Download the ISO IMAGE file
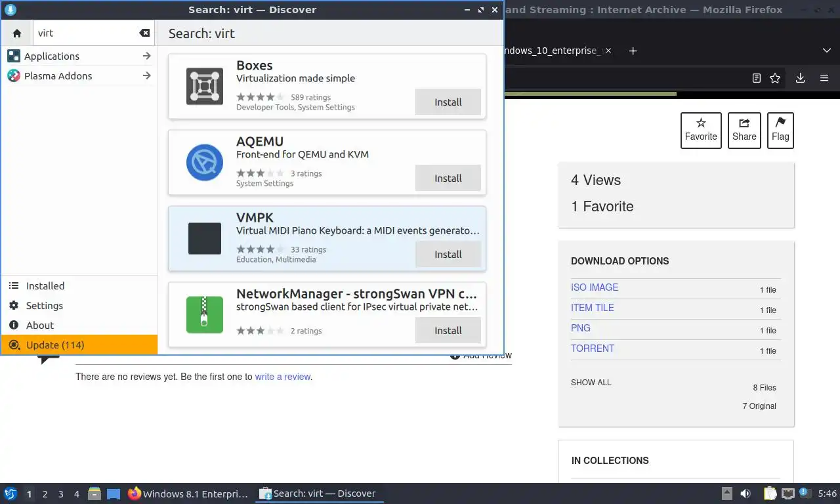 pos(595,287)
